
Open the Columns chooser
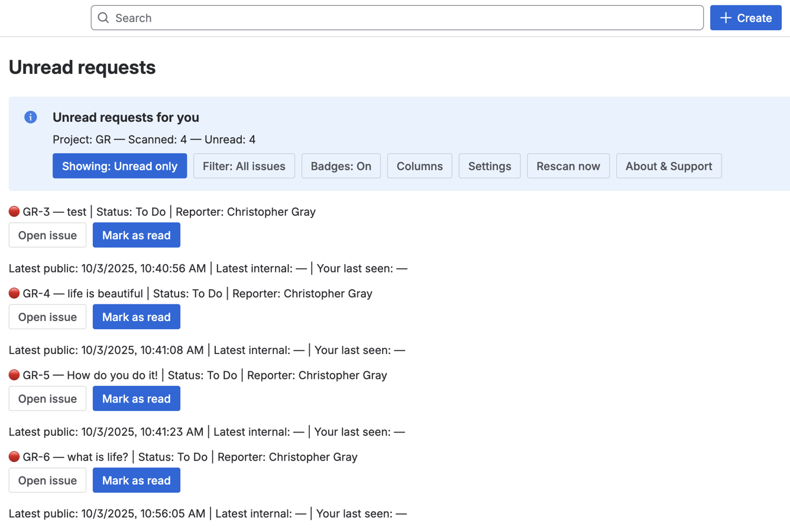pyautogui.click(x=419, y=166)
